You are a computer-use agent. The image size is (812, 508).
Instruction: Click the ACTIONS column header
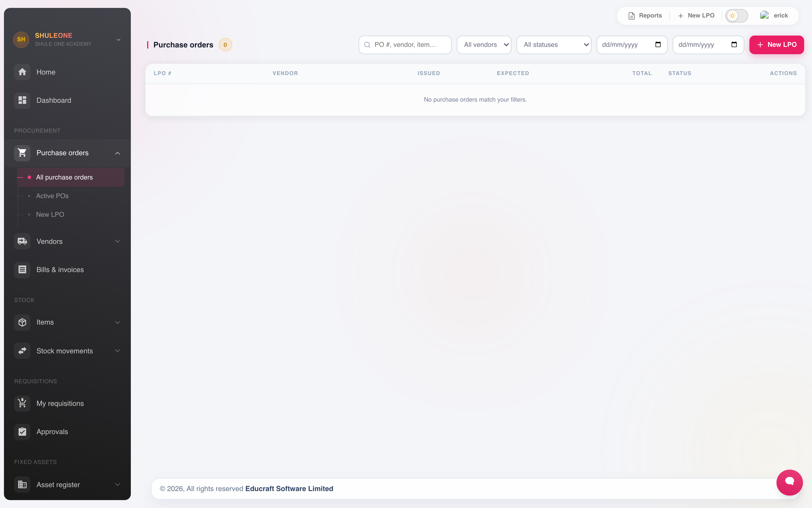click(x=783, y=73)
